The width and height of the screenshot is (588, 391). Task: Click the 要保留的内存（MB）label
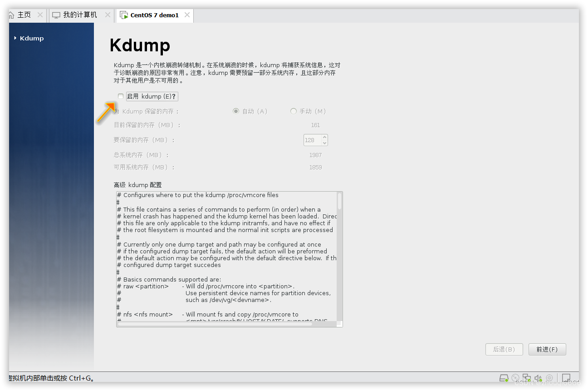[144, 140]
